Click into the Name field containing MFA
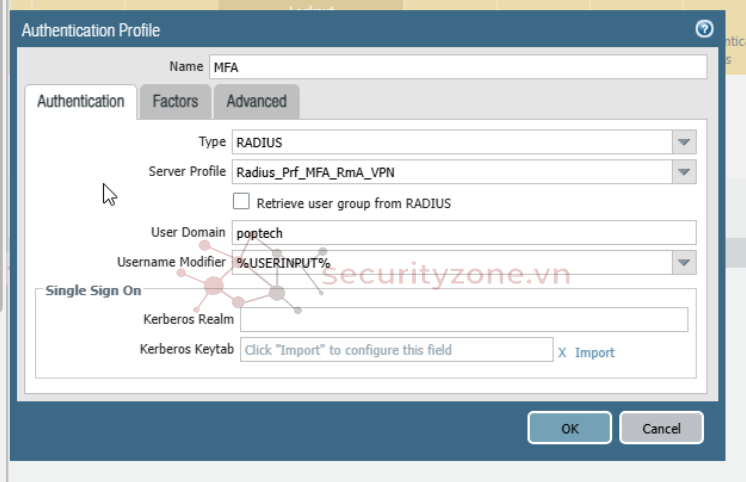746x482 pixels. tap(457, 67)
